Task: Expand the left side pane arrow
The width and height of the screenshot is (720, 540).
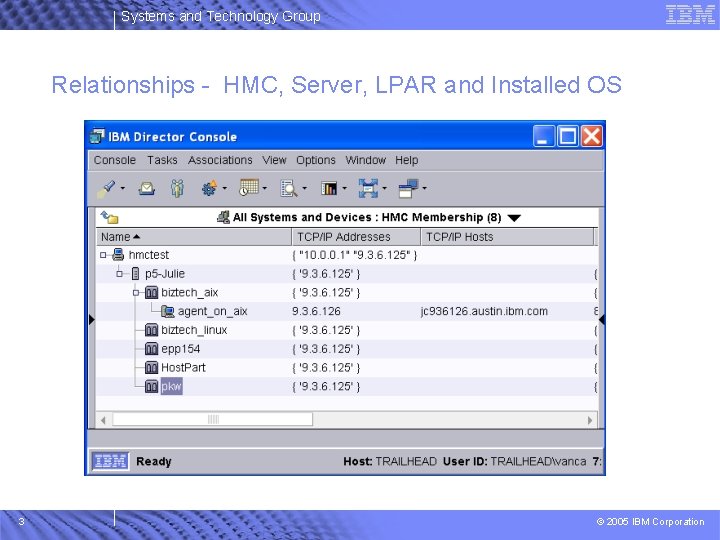Action: (x=91, y=319)
